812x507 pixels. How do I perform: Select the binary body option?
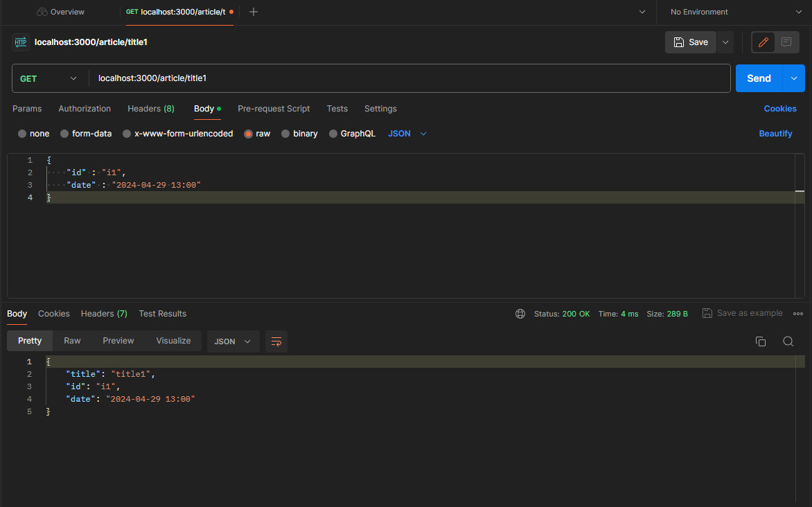(299, 134)
